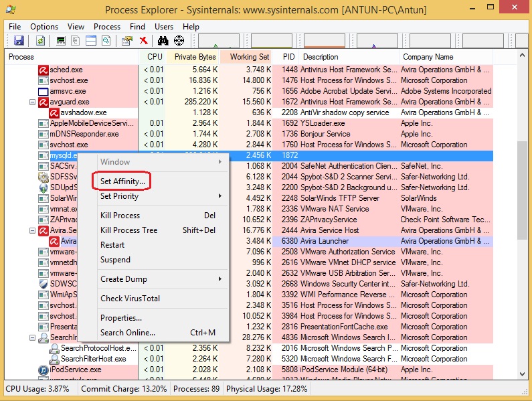Image resolution: width=532 pixels, height=401 pixels.
Task: Open the System Information graph icon
Action: click(61, 41)
